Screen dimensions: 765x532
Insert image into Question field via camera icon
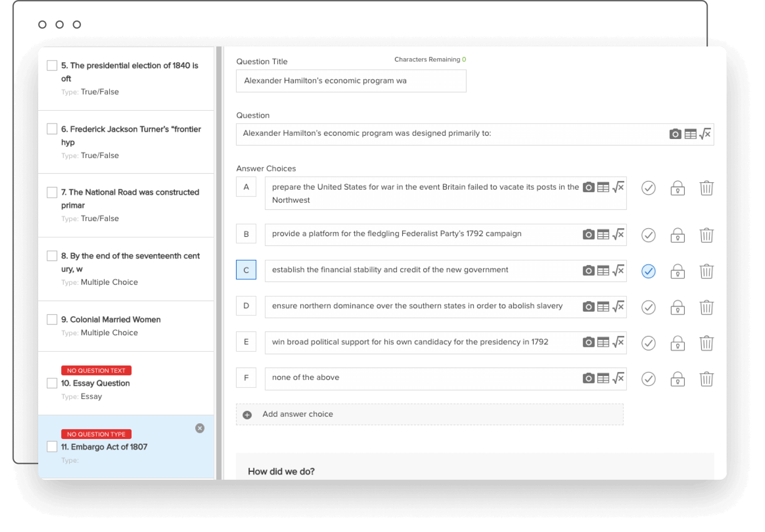click(675, 134)
